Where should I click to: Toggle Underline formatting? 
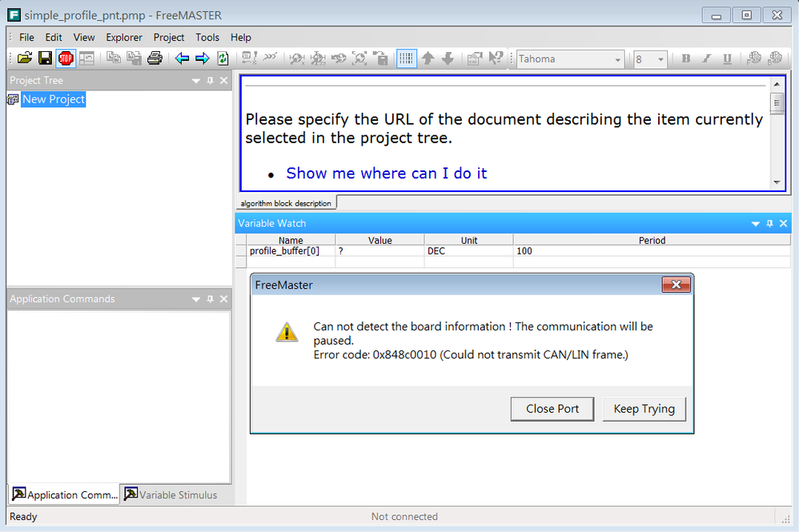pyautogui.click(x=727, y=58)
